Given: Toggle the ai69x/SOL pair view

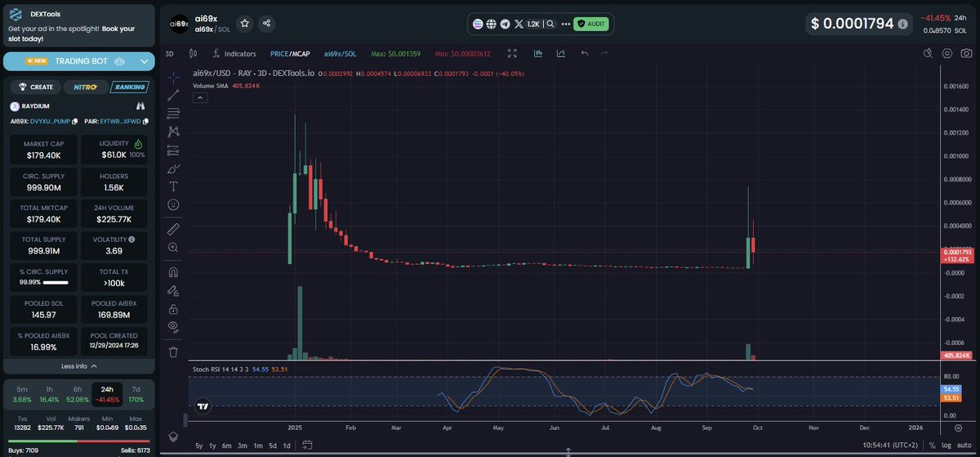Looking at the screenshot, I should coord(340,53).
